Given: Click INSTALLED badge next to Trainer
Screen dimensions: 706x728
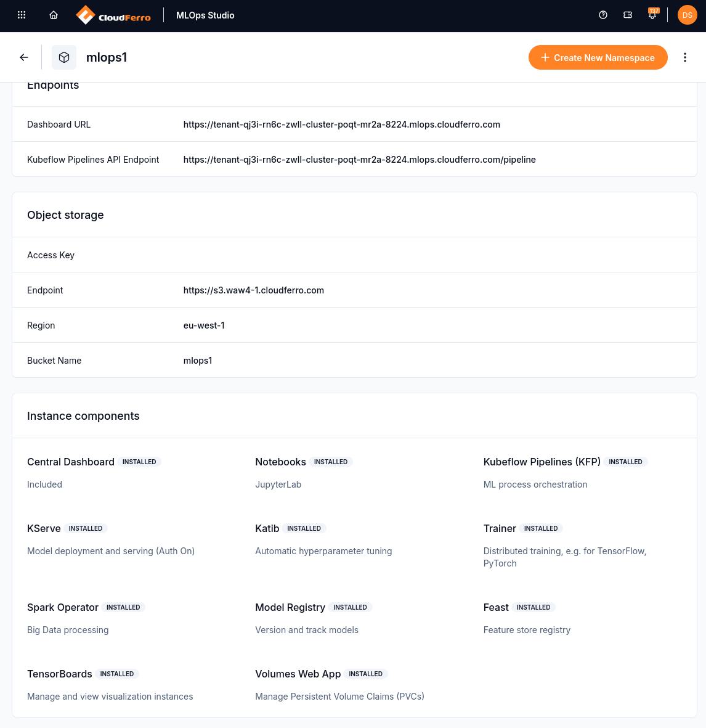Looking at the screenshot, I should pos(541,528).
